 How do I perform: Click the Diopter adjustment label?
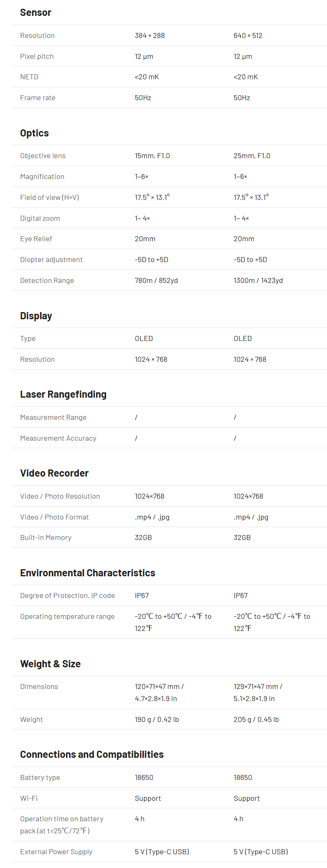(51, 260)
